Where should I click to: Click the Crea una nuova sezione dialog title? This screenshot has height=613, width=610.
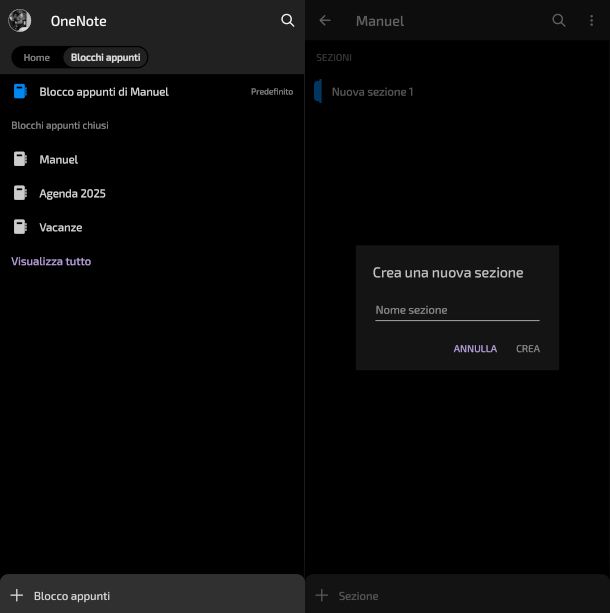(448, 273)
